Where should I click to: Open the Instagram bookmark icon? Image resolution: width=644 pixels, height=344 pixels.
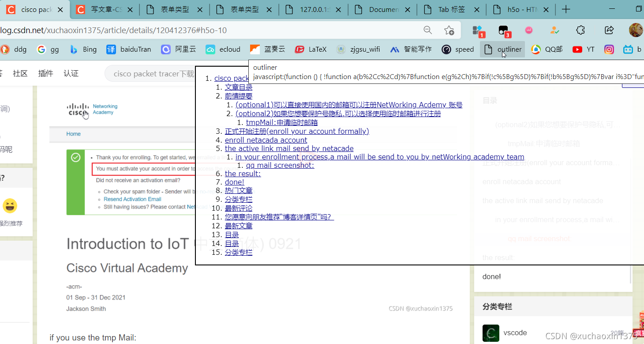(x=609, y=49)
